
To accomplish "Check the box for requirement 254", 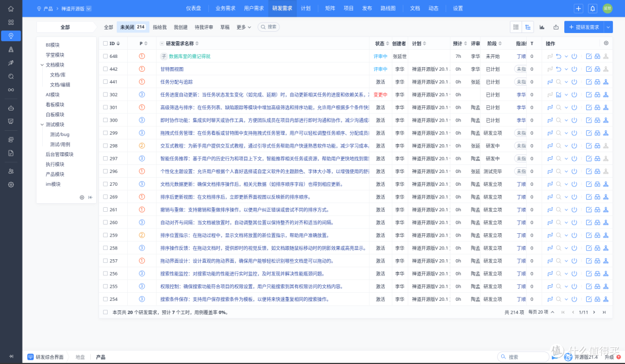I will tap(105, 299).
